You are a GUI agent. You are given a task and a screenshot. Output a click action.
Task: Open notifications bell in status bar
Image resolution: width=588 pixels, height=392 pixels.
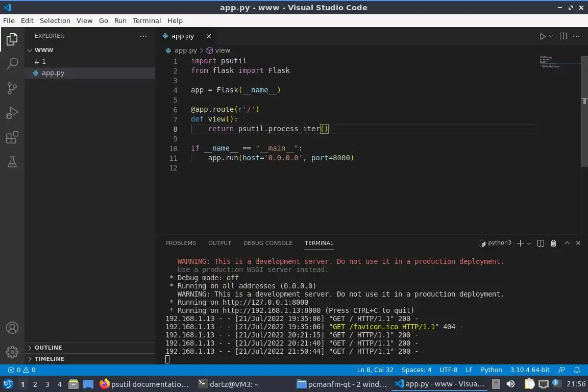(577, 370)
